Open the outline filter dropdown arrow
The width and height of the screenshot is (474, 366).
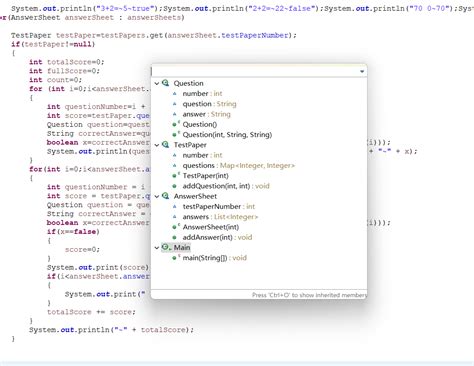click(362, 71)
